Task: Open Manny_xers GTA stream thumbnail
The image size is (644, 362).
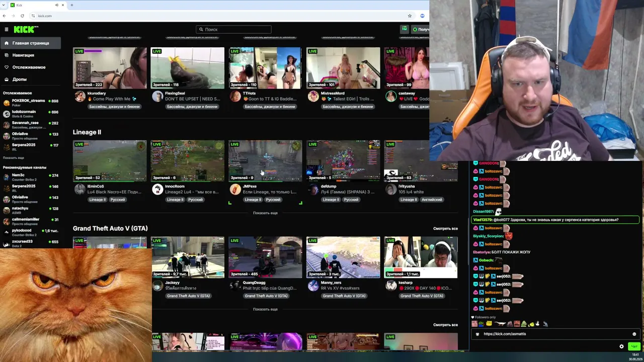Action: coord(343,257)
